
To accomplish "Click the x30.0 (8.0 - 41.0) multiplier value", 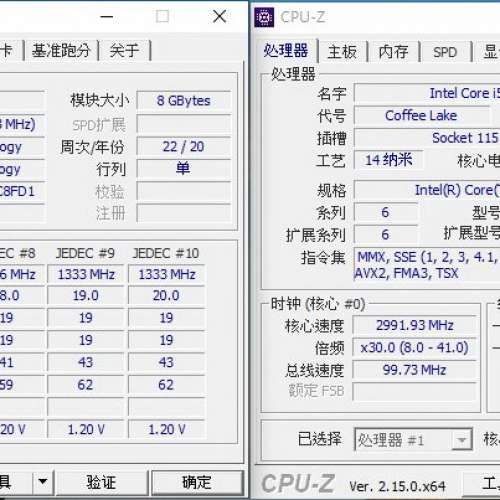I will pos(414,348).
